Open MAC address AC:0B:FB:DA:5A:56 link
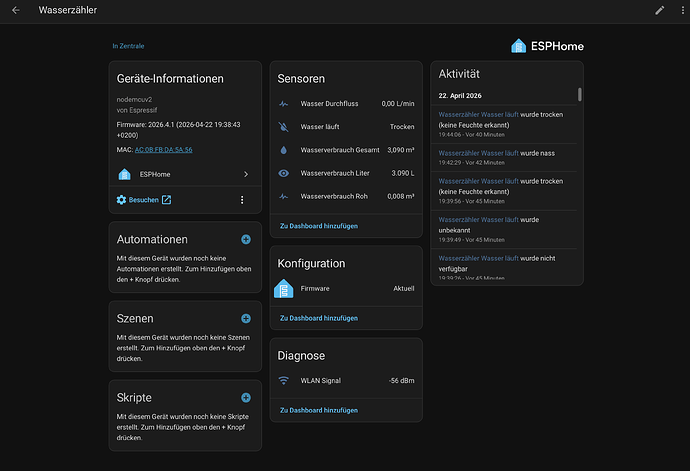690x471 pixels. [x=163, y=150]
